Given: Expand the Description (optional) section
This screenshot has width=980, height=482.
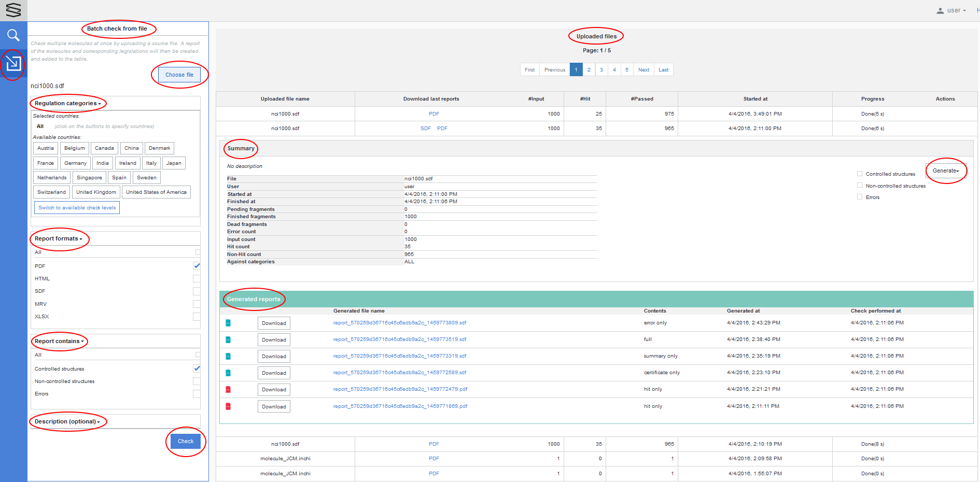Looking at the screenshot, I should coord(67,421).
